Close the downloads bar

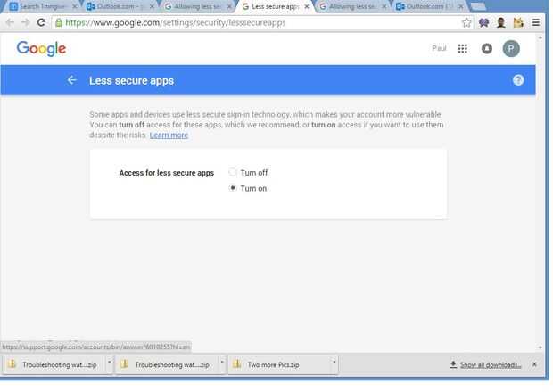[x=534, y=364]
